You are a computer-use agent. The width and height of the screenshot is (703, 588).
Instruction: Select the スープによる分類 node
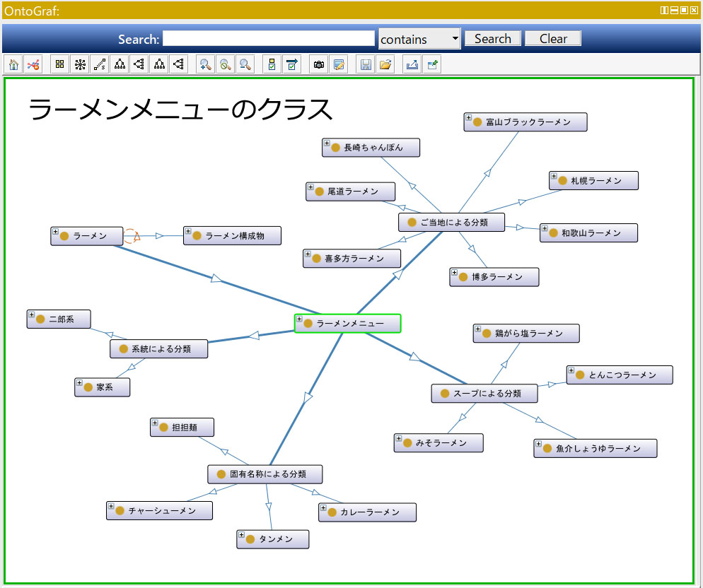(484, 394)
